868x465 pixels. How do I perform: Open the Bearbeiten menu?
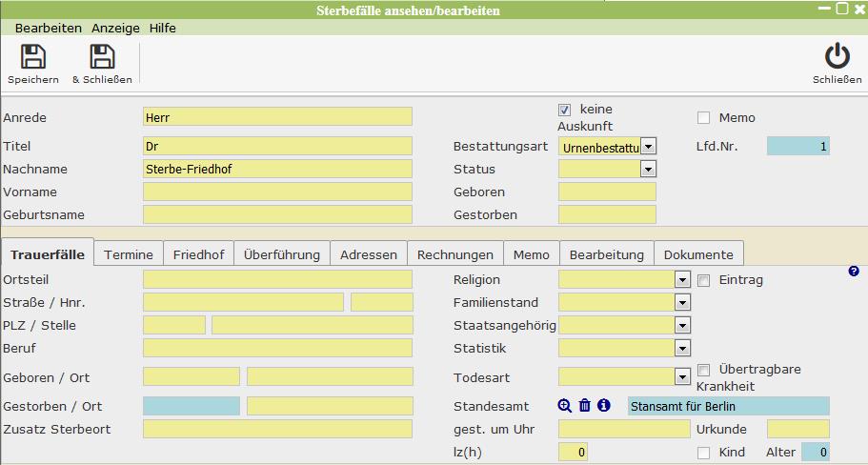(49, 29)
